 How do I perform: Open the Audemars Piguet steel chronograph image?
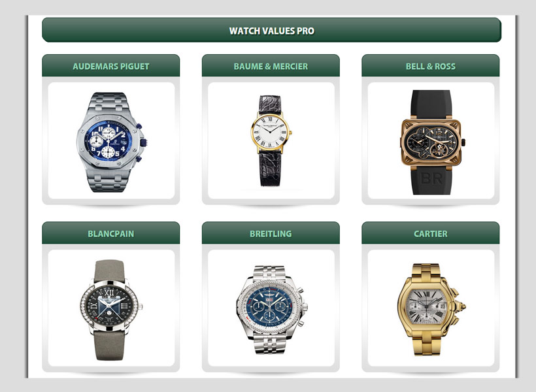click(x=111, y=142)
